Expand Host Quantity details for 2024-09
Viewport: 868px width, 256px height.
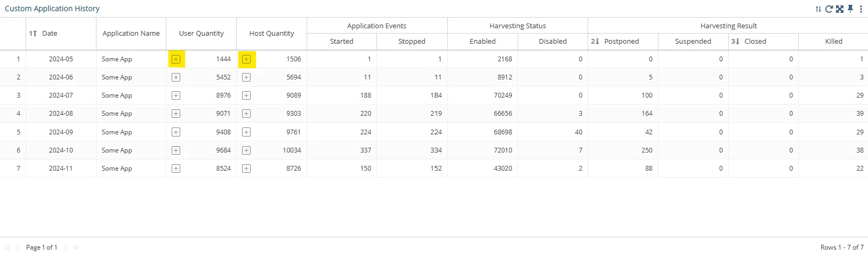[246, 132]
